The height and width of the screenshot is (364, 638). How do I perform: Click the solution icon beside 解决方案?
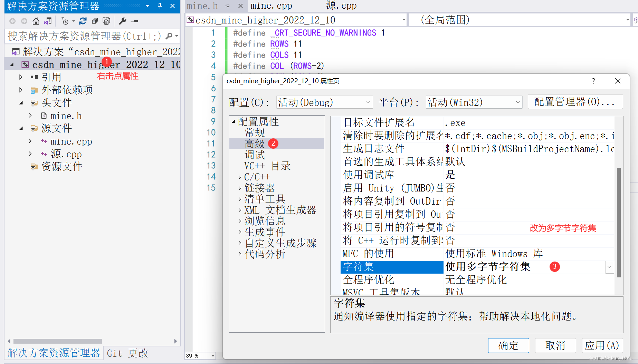(x=16, y=52)
